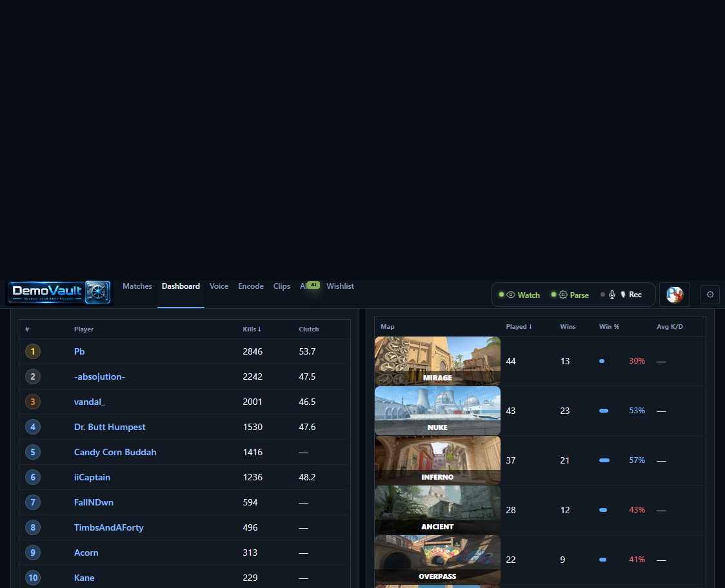Screen dimensions: 725x588
Task: Sort maps by Avg K/D column
Action: click(670, 326)
